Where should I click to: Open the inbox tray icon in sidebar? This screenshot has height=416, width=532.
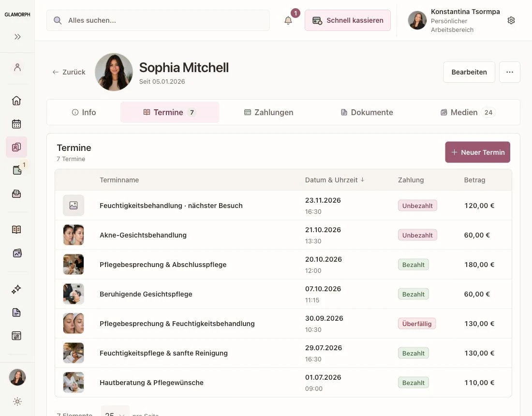tap(16, 194)
